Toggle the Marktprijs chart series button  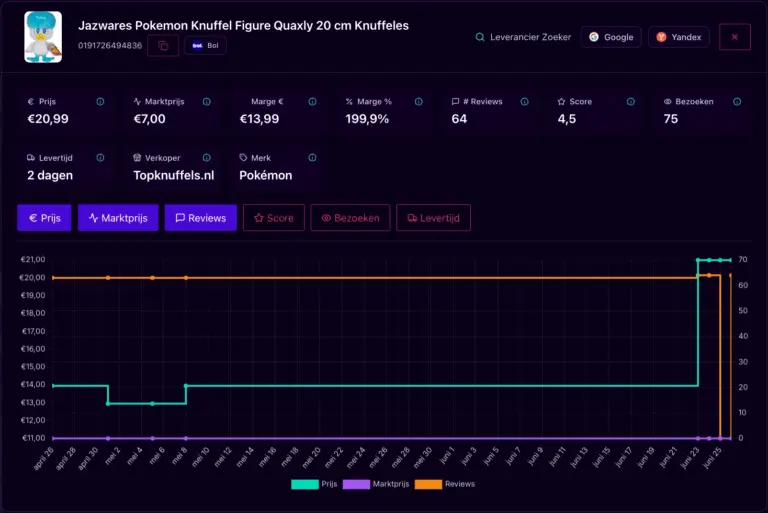118,218
